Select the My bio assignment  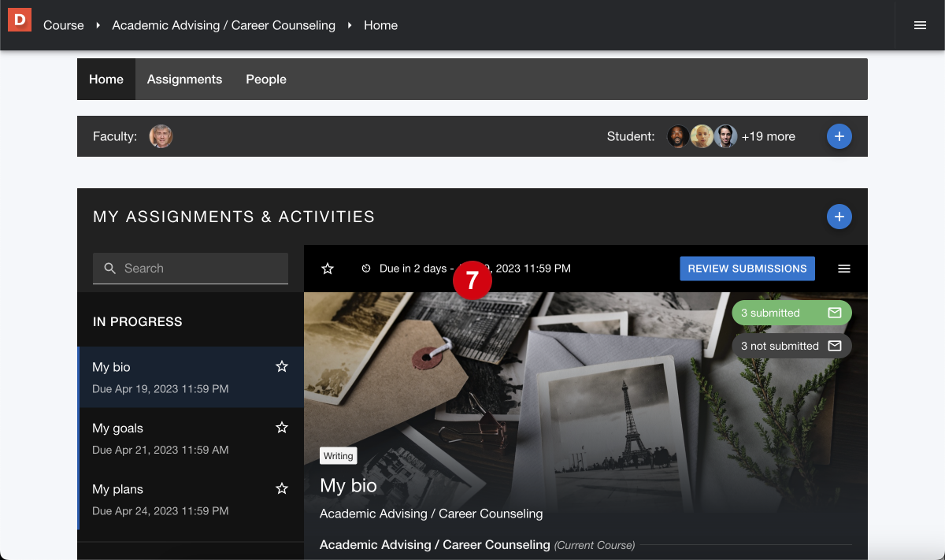coord(191,377)
